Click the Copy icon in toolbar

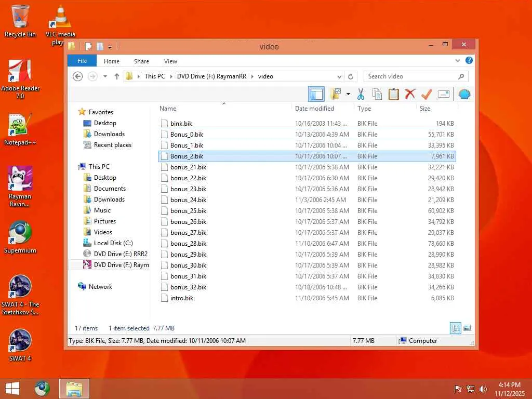click(x=377, y=94)
